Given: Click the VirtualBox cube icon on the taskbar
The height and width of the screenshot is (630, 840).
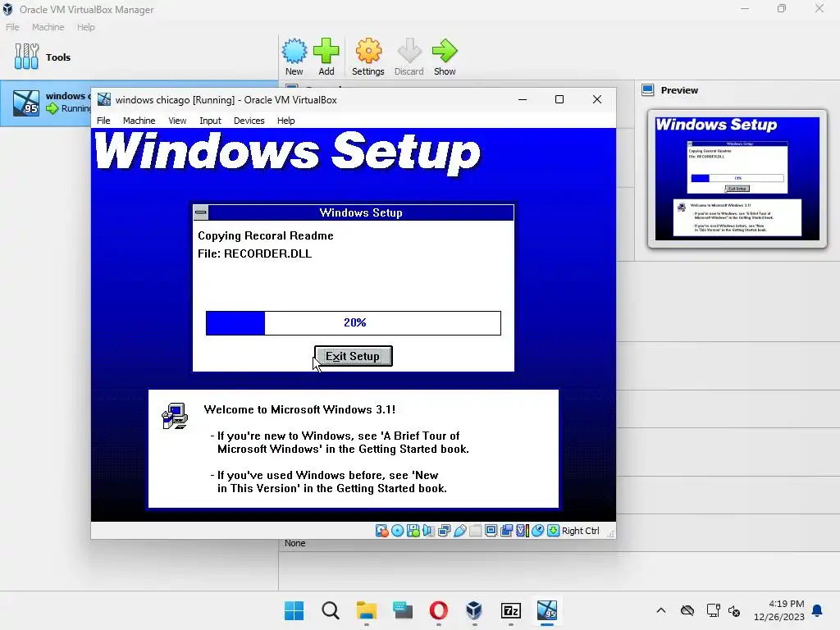Looking at the screenshot, I should coord(474,610).
